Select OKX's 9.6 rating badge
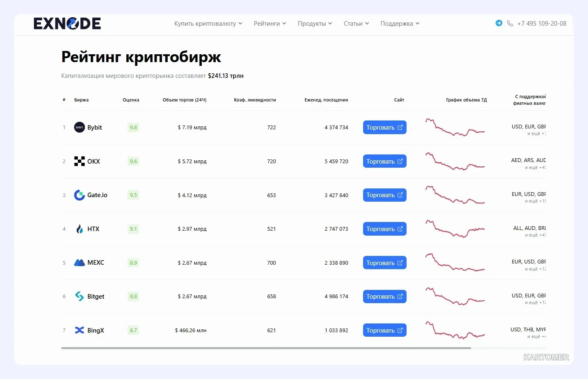 coord(133,162)
